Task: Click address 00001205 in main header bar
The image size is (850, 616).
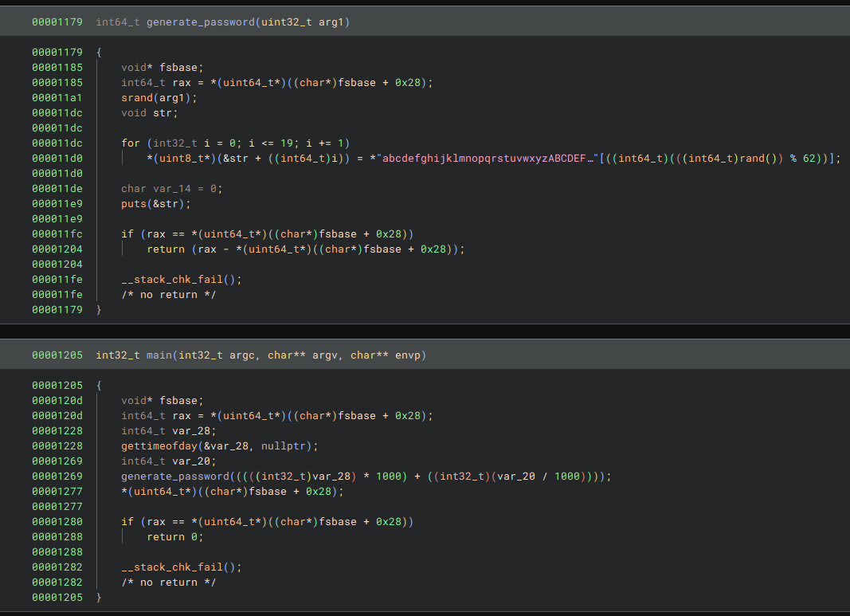Action: [x=57, y=355]
